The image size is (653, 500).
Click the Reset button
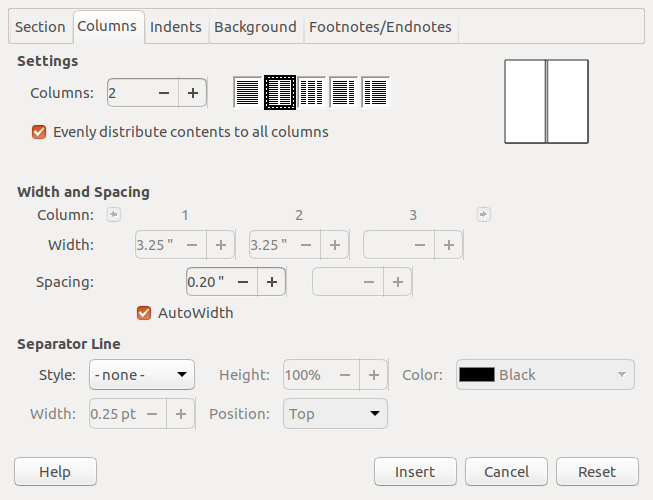click(597, 472)
